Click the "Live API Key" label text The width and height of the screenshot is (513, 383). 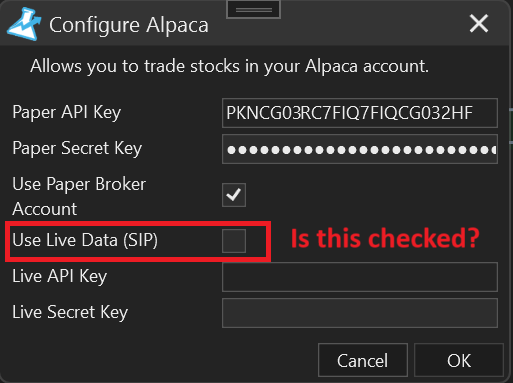pyautogui.click(x=59, y=276)
